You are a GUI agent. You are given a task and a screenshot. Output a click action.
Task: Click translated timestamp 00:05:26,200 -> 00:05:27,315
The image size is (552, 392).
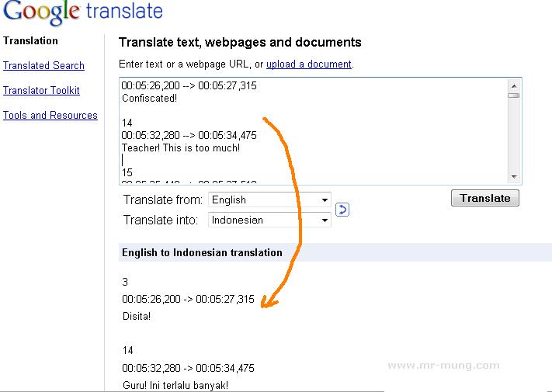pyautogui.click(x=188, y=299)
